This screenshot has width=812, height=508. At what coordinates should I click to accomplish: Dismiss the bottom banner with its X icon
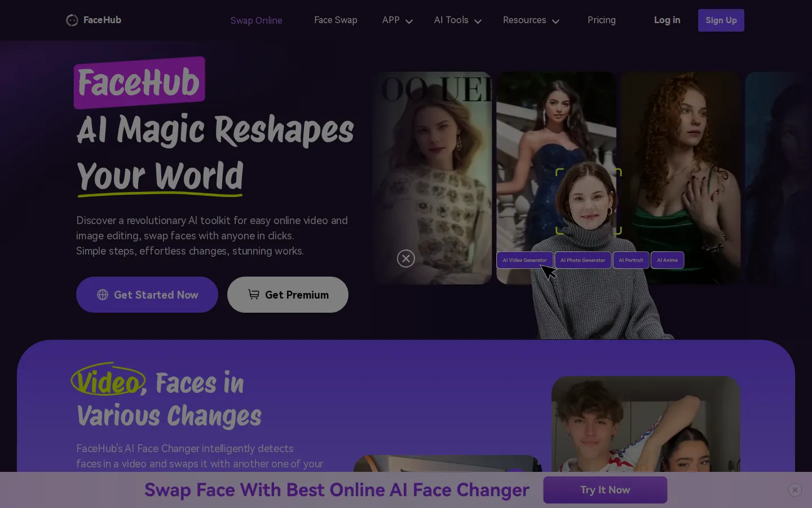795,490
